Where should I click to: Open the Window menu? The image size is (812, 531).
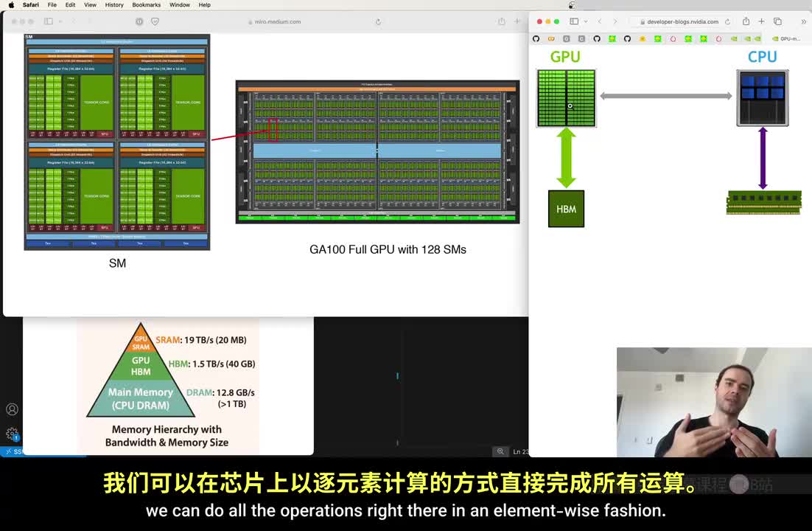tap(180, 4)
